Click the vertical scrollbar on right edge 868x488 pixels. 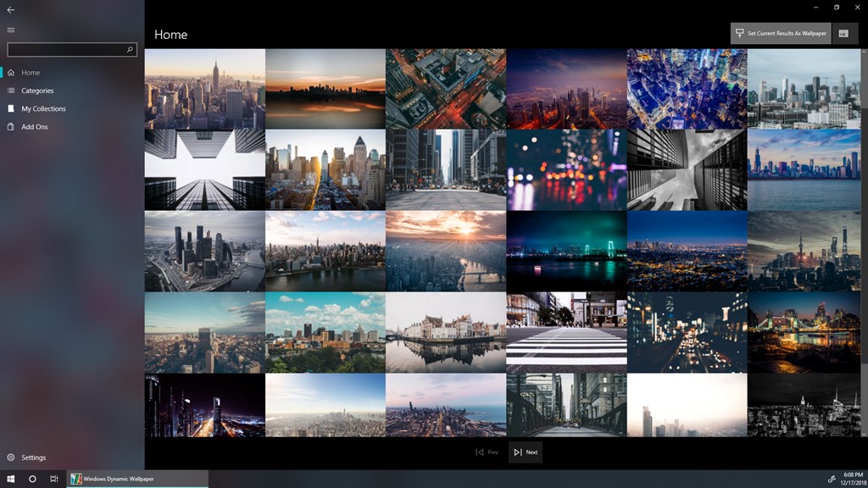864,242
